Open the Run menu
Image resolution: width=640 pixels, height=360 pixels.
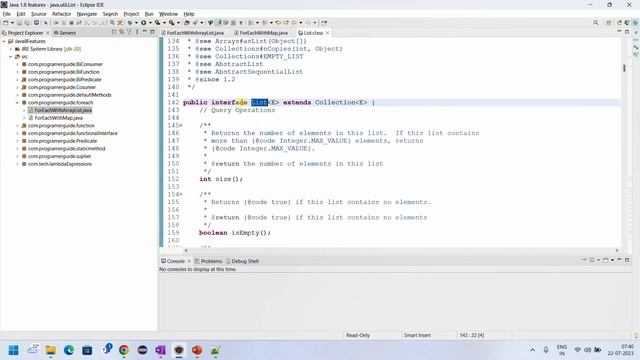point(149,14)
